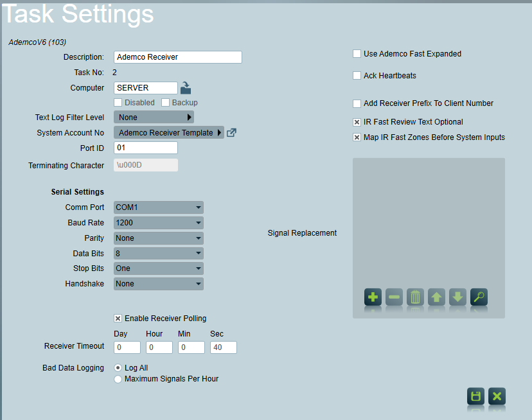
Task: Click the magnifier icon in Signal Replacement
Action: pos(479,297)
